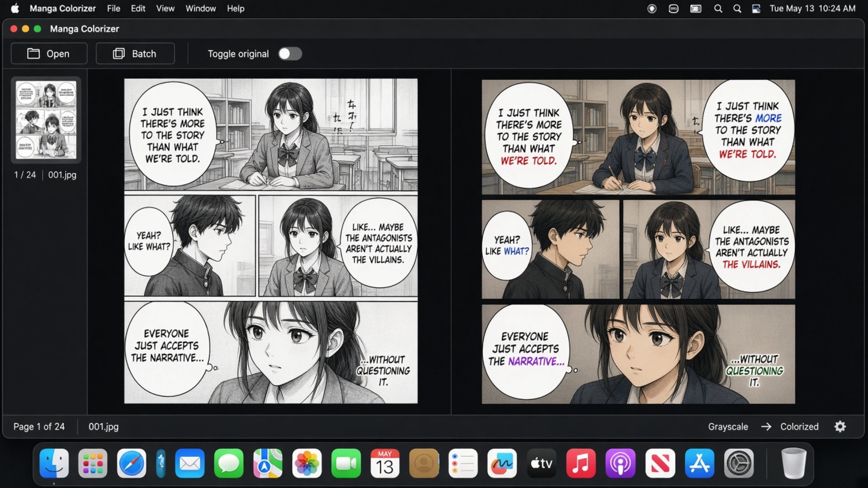Click the colorized manga page preview
This screenshot has width=868, height=488.
638,242
